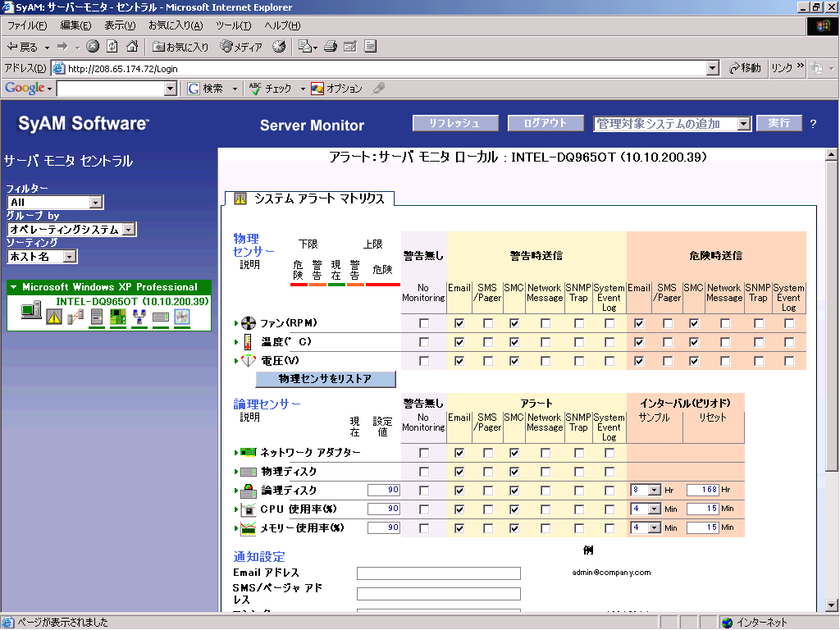
Task: Open the フィルター All dropdown
Action: click(96, 203)
